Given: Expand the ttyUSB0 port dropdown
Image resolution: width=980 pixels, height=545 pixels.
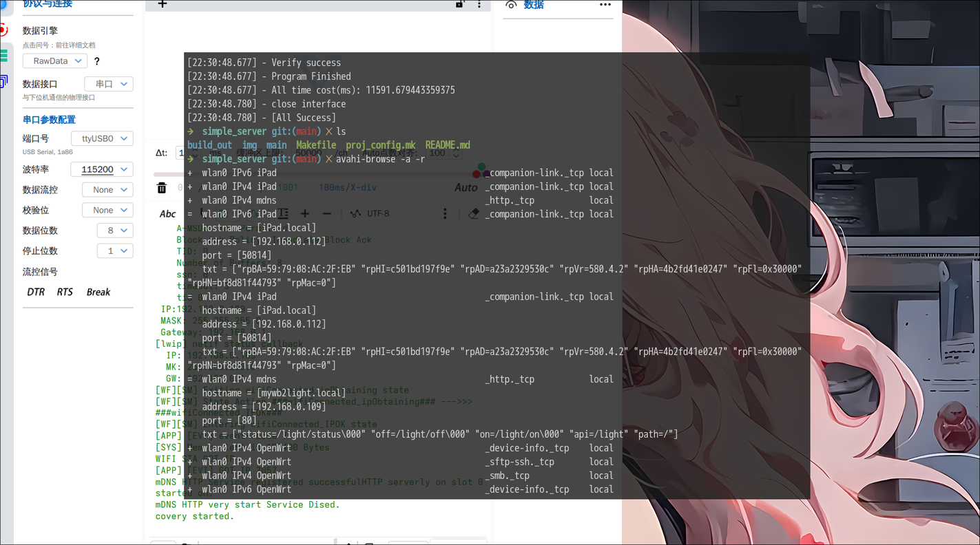Looking at the screenshot, I should (103, 138).
